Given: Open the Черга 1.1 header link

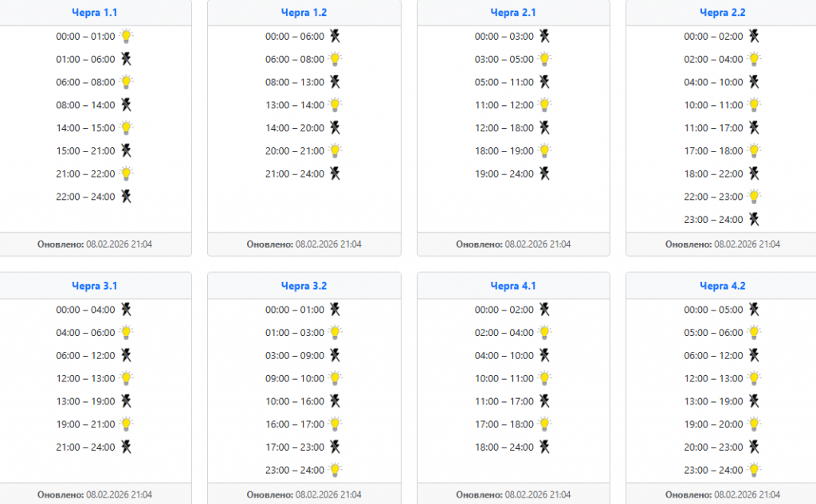Looking at the screenshot, I should coord(94,13).
